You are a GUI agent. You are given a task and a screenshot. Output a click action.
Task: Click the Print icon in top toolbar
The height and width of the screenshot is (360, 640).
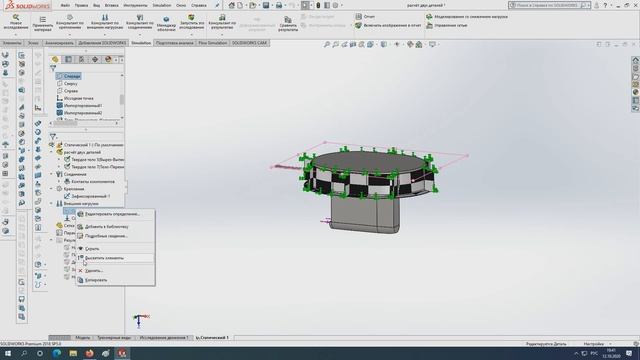[x=279, y=5]
